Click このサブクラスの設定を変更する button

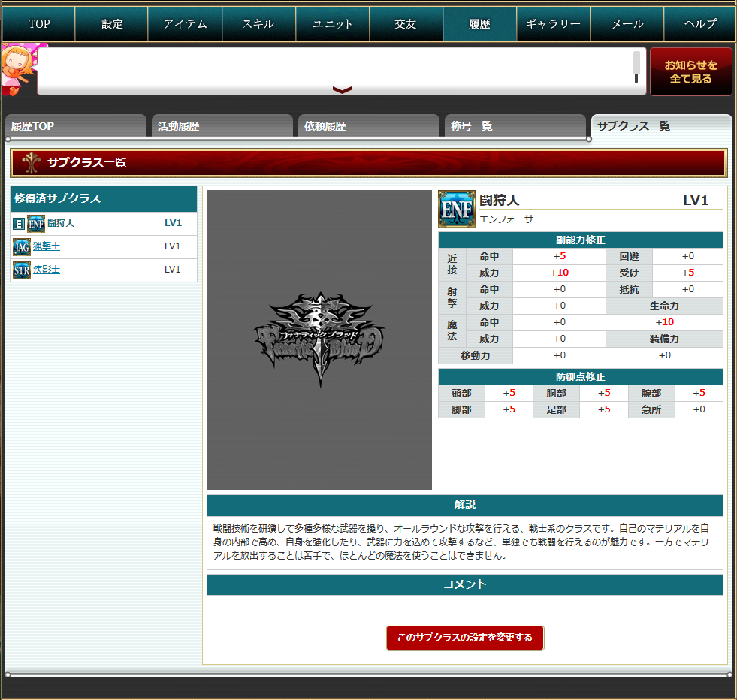tap(465, 638)
